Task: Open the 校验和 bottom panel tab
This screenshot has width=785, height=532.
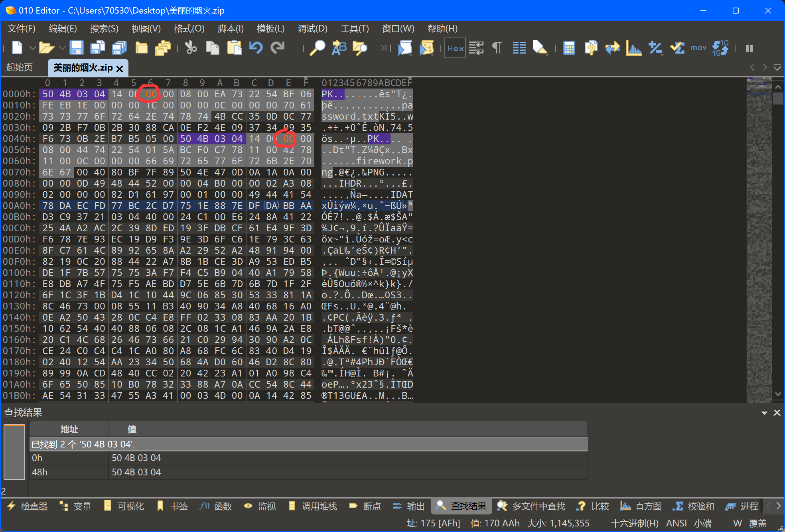Action: (x=696, y=506)
